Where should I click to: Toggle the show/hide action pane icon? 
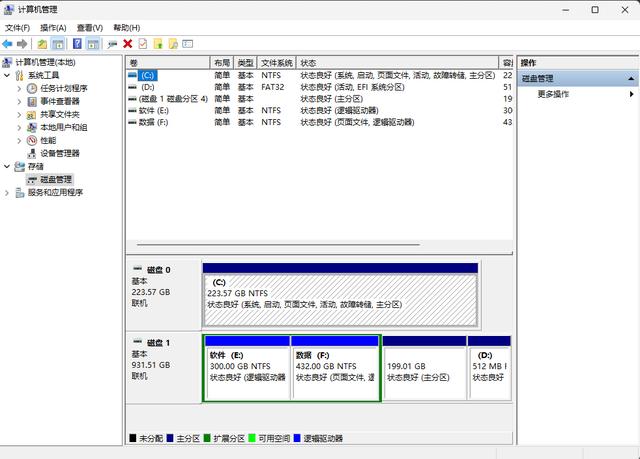coord(93,44)
